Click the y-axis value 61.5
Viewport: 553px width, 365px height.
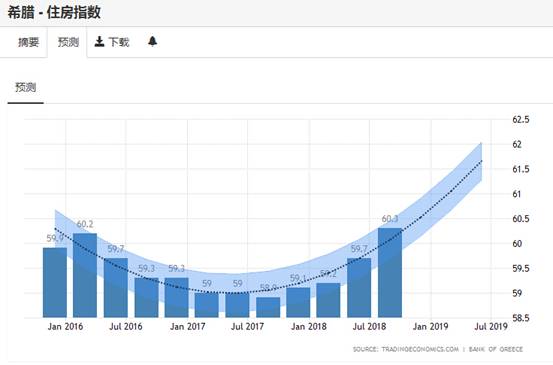521,169
